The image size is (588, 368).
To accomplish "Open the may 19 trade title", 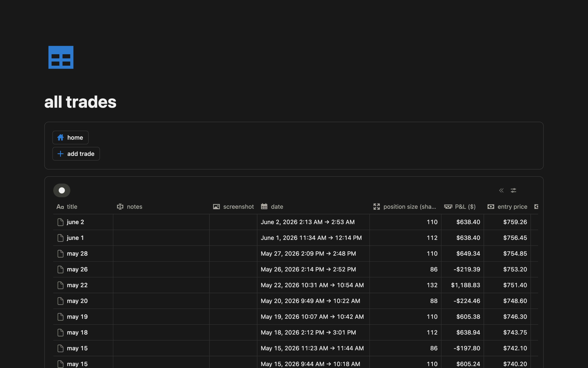I will click(77, 317).
